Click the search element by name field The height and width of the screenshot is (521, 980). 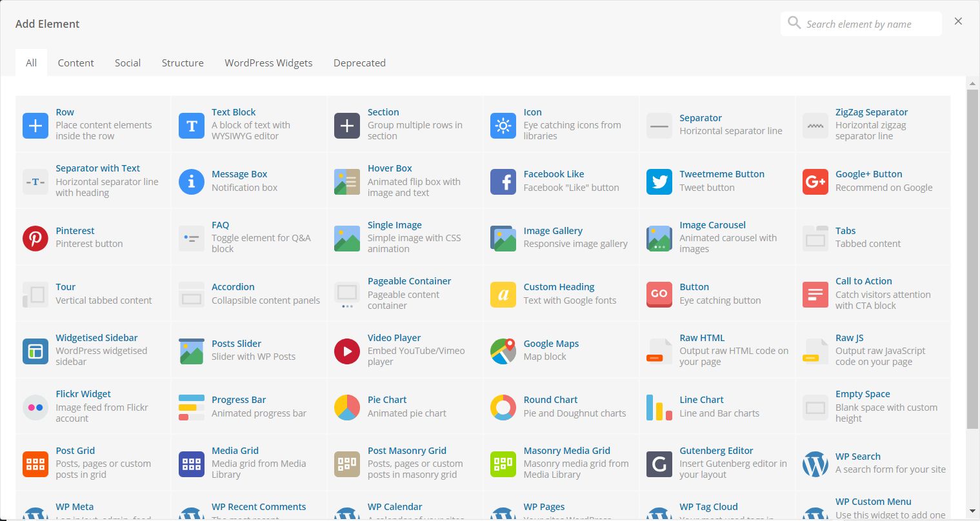tap(861, 24)
